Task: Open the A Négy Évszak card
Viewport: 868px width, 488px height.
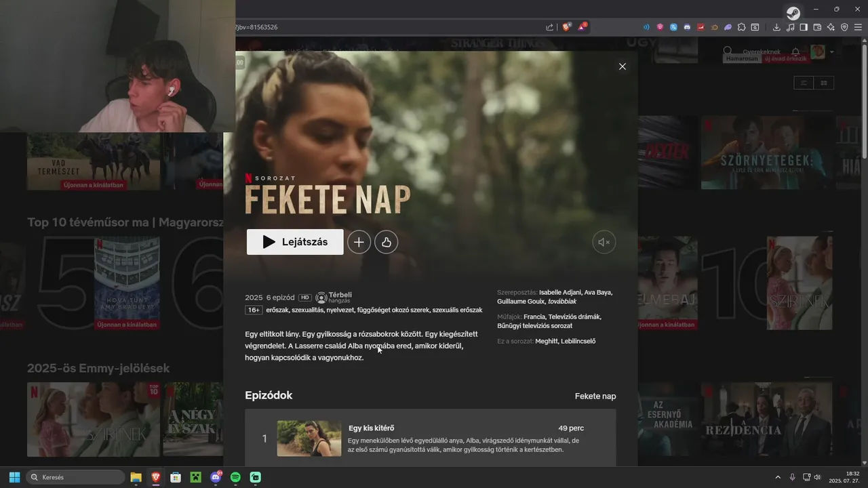Action: pos(193,420)
